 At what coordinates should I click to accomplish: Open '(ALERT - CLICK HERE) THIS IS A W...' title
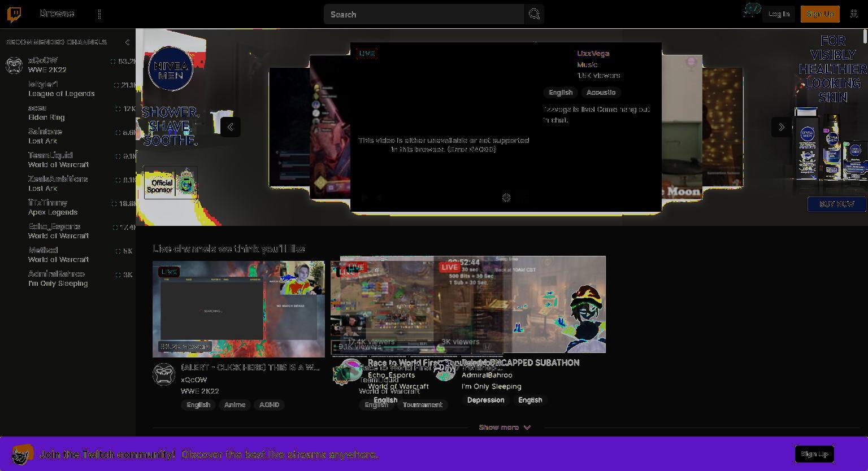click(250, 367)
